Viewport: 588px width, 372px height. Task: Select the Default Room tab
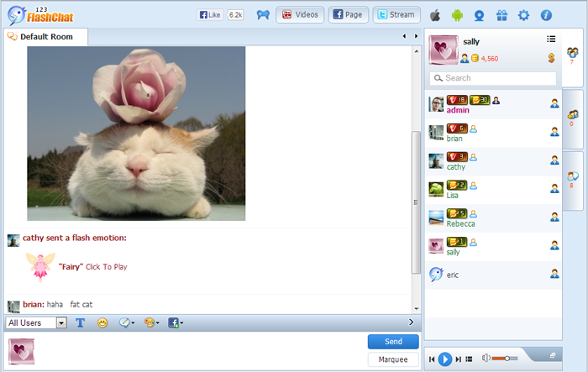click(46, 37)
